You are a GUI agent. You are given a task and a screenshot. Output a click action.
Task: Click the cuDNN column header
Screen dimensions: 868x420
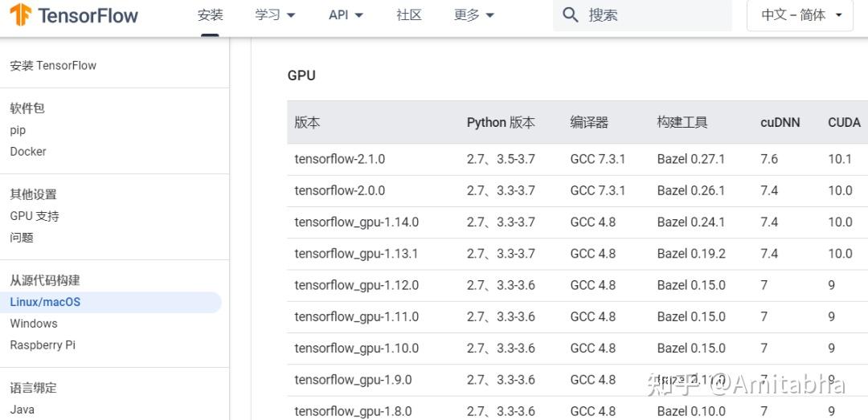coord(780,122)
